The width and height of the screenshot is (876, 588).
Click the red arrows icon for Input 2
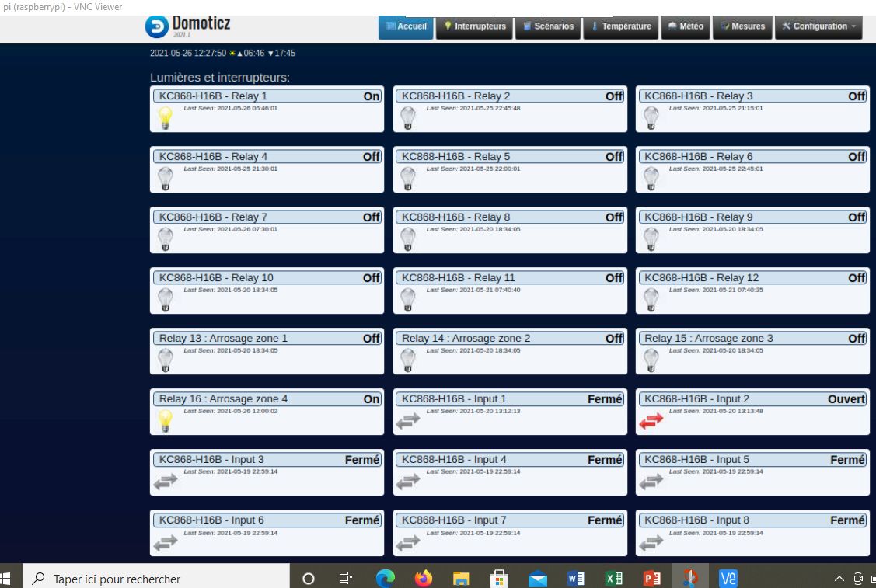[x=651, y=420]
